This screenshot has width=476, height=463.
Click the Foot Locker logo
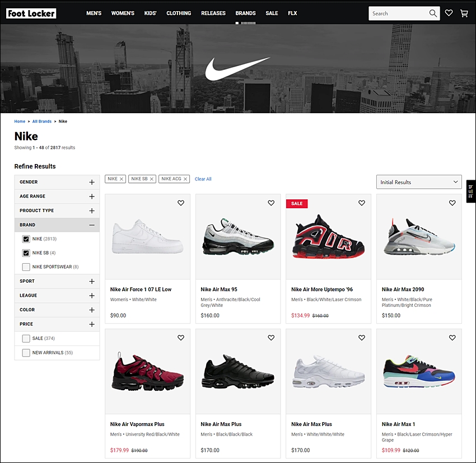pyautogui.click(x=31, y=13)
